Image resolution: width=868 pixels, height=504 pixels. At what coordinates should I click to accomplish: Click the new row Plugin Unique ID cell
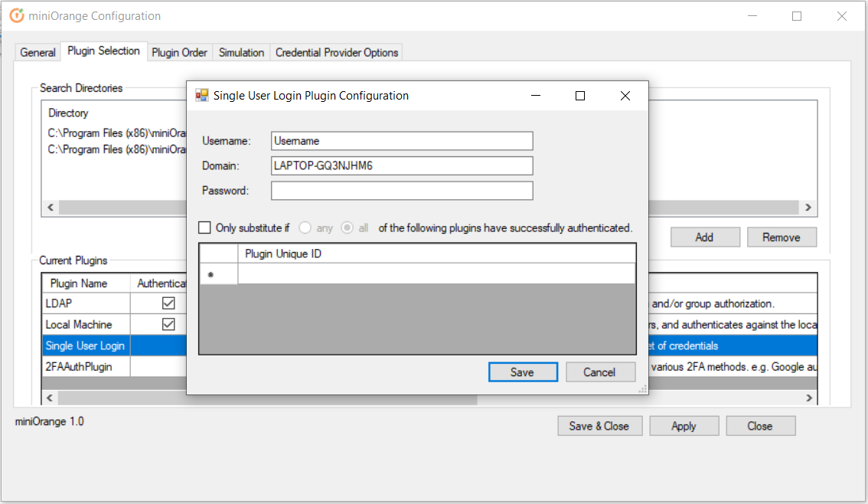[437, 274]
